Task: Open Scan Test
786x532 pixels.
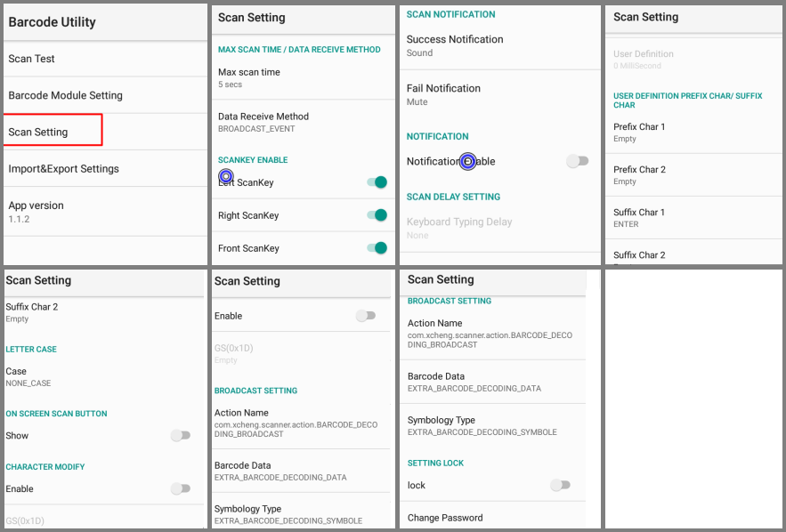Action: (x=105, y=59)
